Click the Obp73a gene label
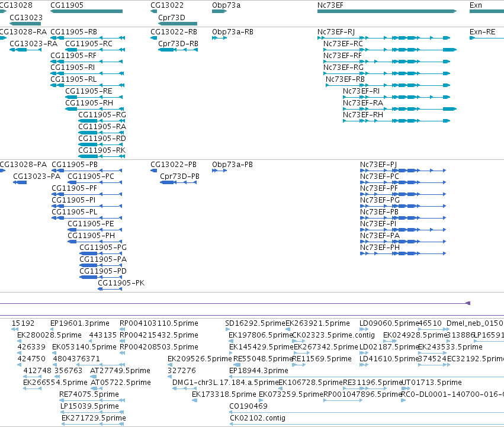The image size is (504, 427). 226,5
